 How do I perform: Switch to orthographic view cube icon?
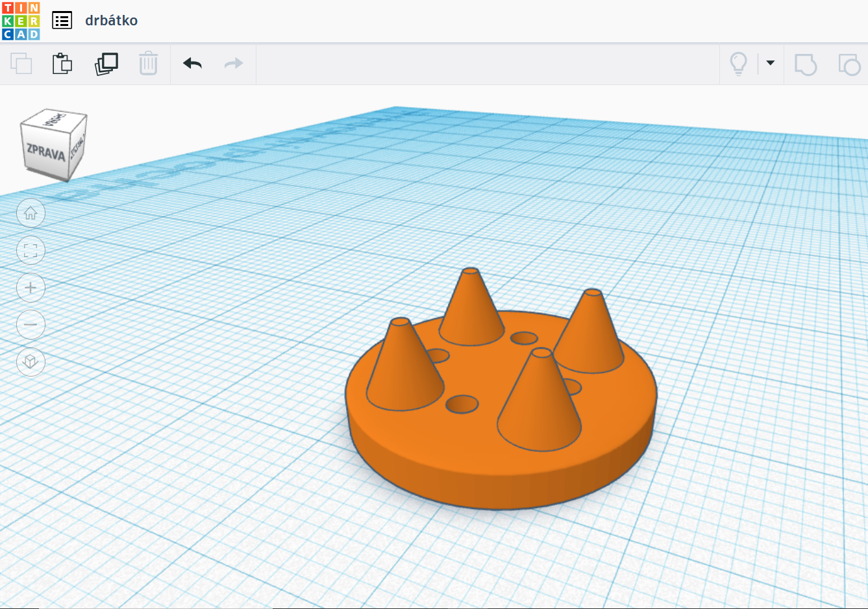[31, 362]
